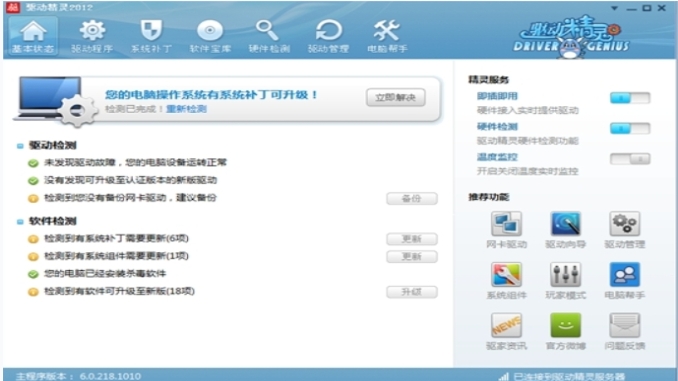Screen dimensions: 678x381
Task: Click the red app icon in title bar
Action: tap(13, 7)
